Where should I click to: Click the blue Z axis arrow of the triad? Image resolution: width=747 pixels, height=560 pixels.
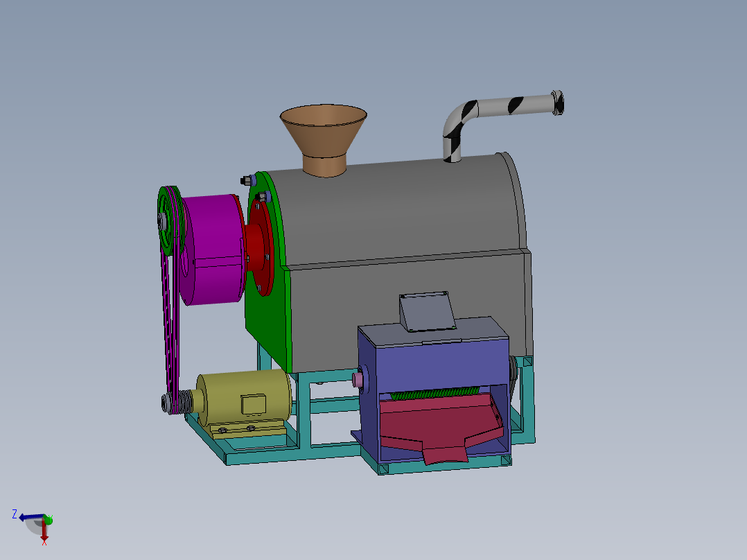[30, 518]
